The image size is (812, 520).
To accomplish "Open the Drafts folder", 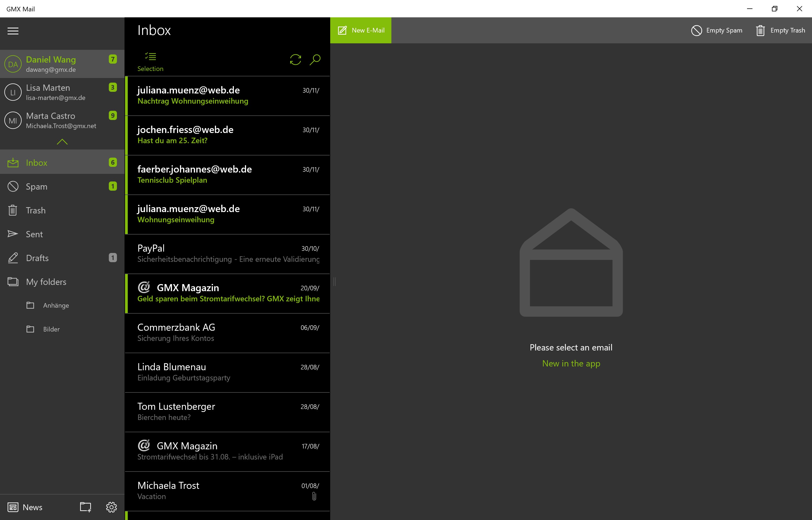I will click(37, 258).
